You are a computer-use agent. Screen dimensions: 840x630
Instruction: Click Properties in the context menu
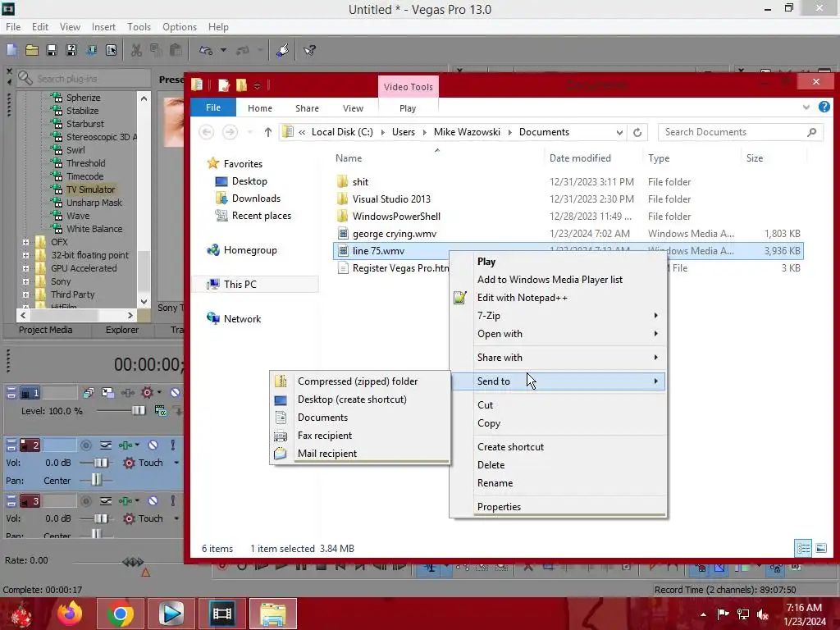[559, 507]
